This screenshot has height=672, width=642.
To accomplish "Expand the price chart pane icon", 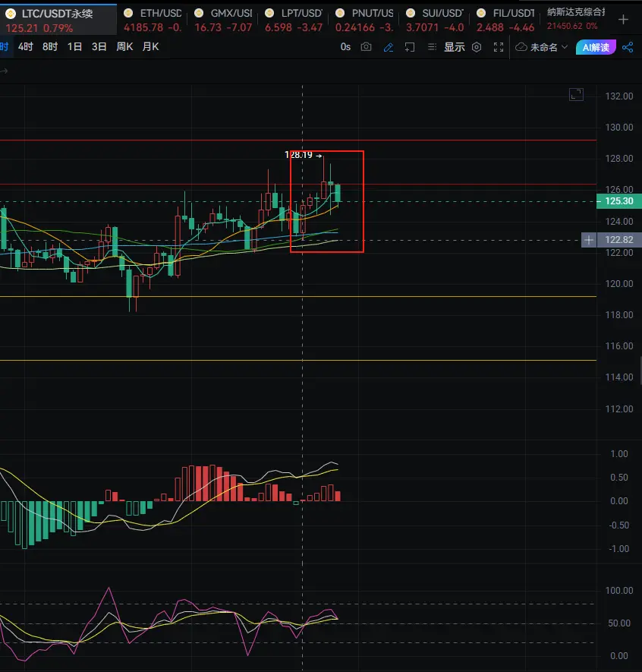I will (577, 94).
